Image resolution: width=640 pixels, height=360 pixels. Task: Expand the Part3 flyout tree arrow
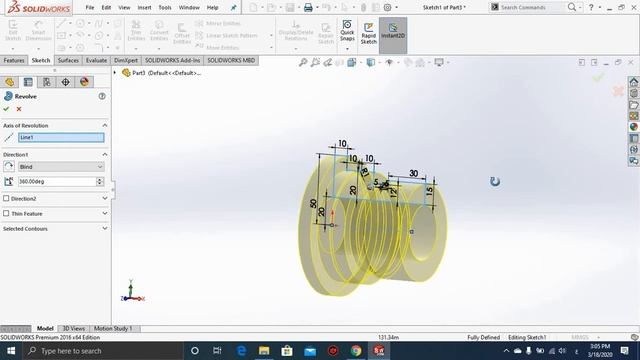click(x=115, y=73)
